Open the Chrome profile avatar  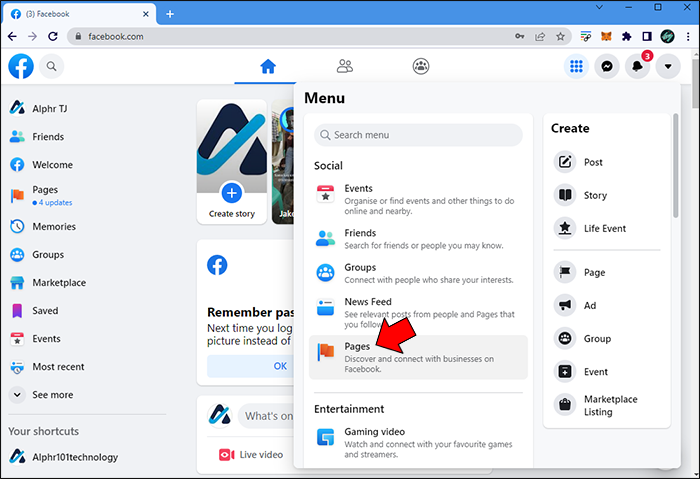[667, 36]
